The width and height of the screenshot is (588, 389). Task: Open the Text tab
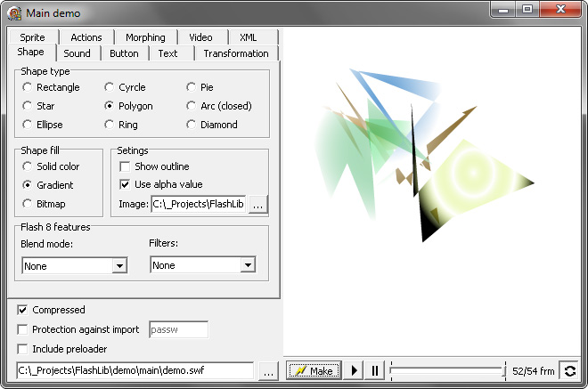click(x=168, y=53)
